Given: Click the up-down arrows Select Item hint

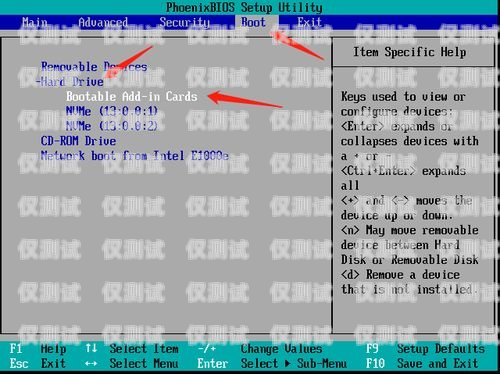Looking at the screenshot, I should click(132, 349).
